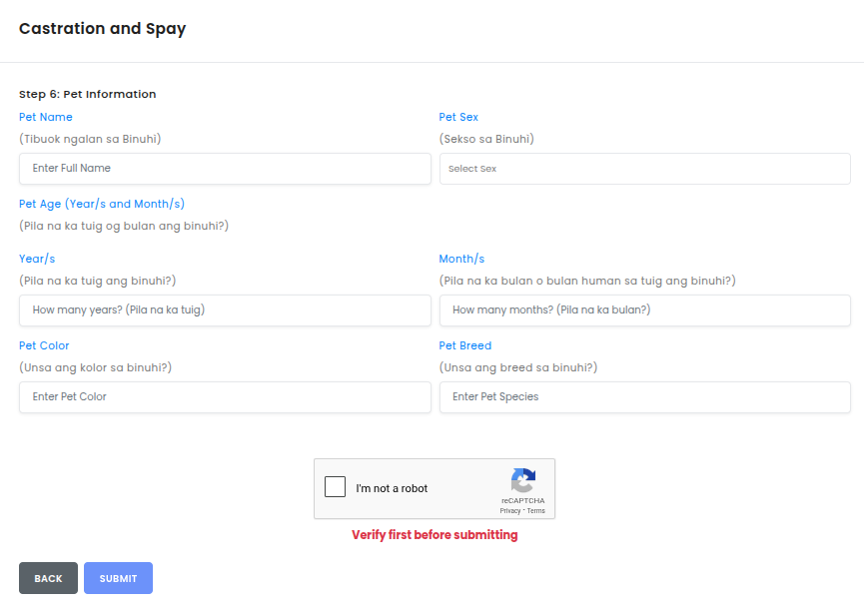Click the Pet Age (Year/s and Month/s) label

[102, 204]
